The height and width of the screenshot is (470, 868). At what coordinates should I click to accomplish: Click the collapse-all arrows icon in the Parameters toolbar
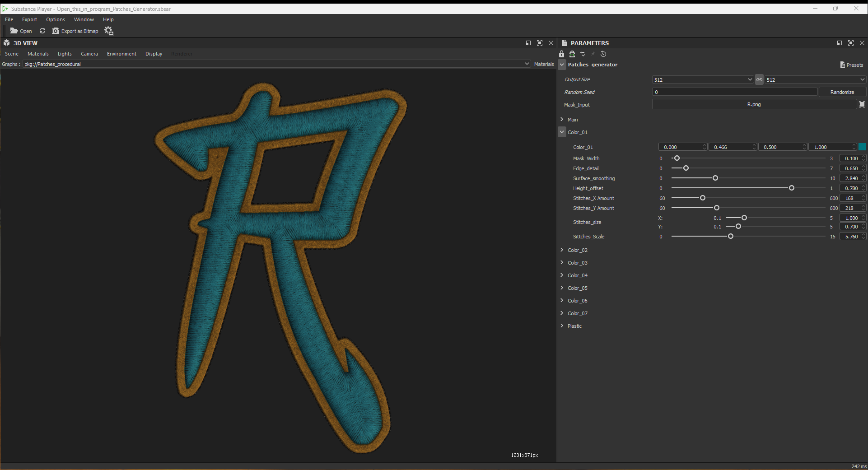(x=583, y=54)
